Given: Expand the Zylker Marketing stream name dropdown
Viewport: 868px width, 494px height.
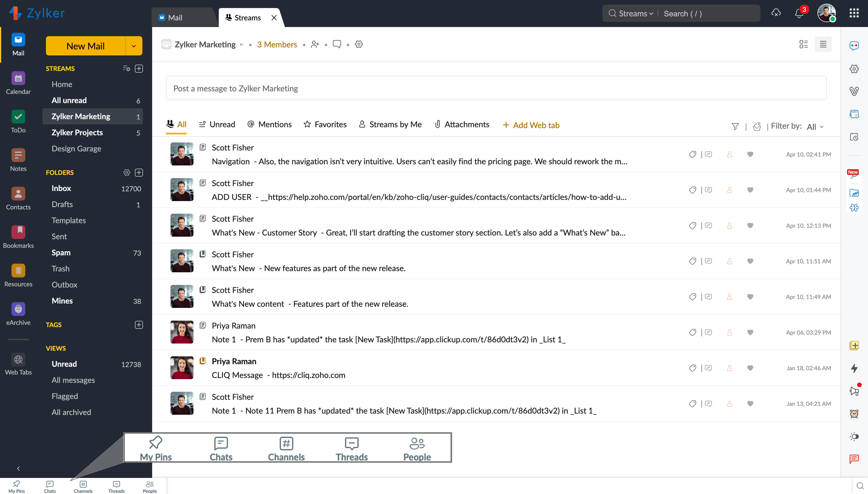Looking at the screenshot, I should [x=241, y=45].
